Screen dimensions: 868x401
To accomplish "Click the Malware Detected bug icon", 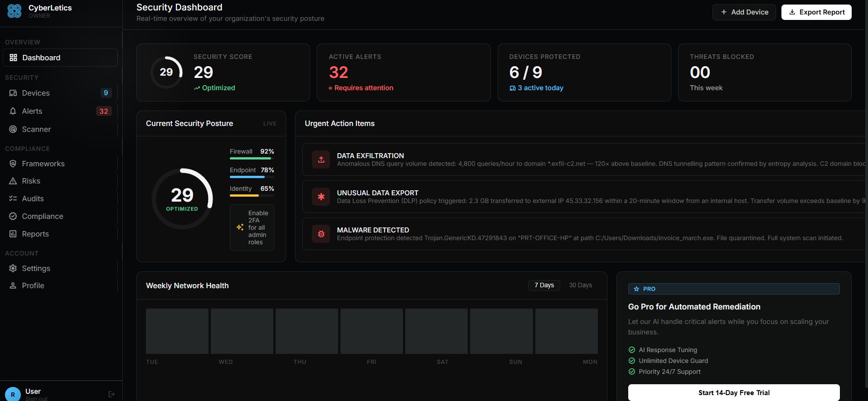I will tap(321, 234).
